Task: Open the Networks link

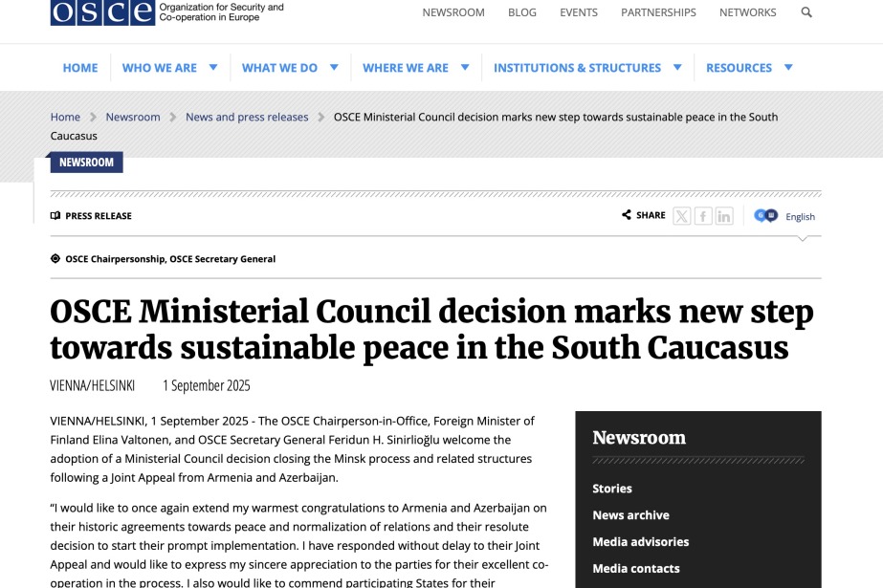Action: coord(747,12)
